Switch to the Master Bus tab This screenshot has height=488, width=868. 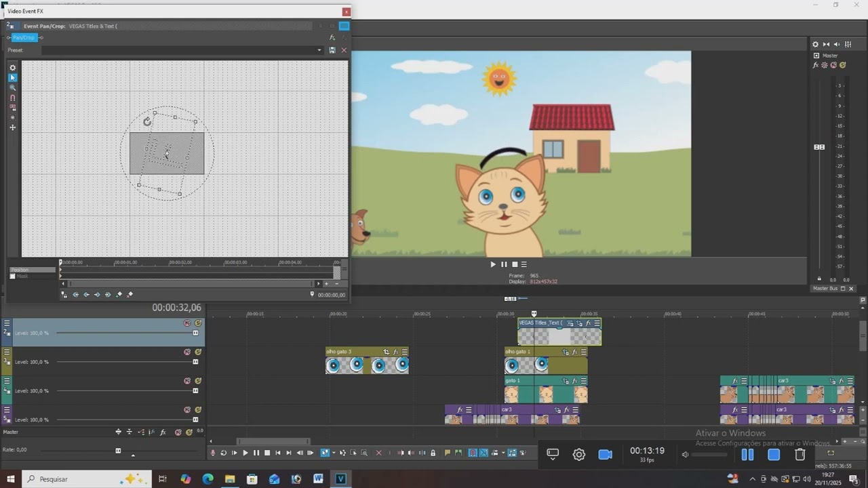point(825,289)
